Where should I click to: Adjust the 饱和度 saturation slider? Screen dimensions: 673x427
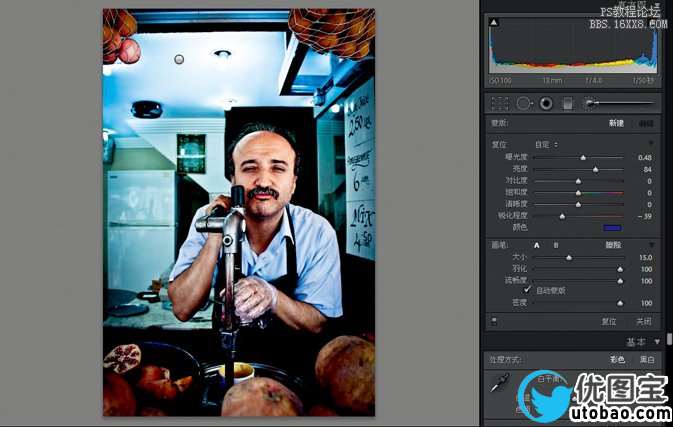(x=578, y=193)
